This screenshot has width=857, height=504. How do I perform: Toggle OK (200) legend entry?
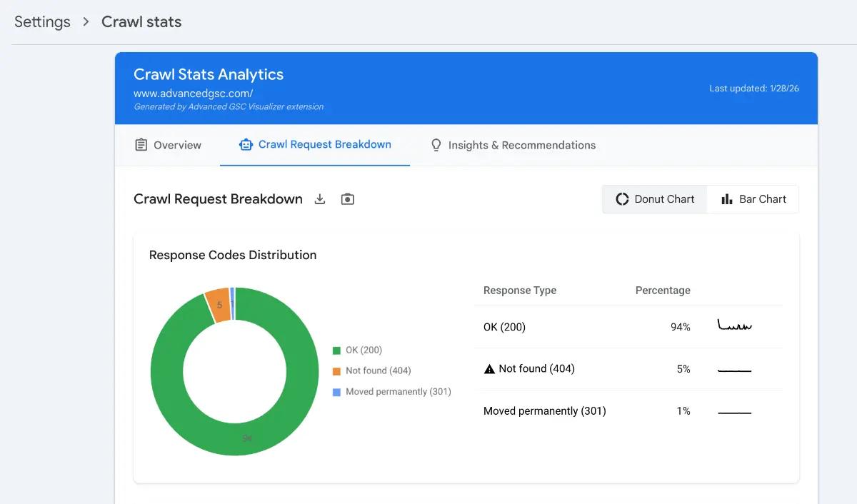(x=358, y=351)
